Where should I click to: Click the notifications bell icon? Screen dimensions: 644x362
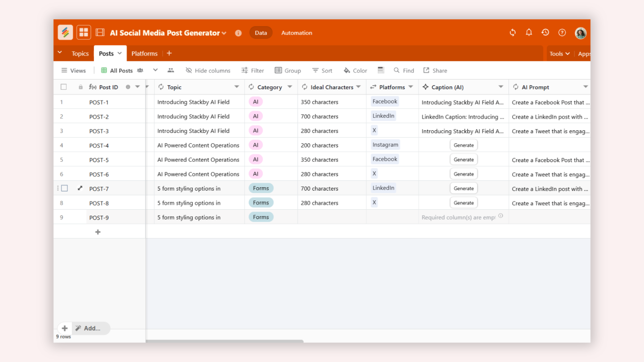coord(529,32)
